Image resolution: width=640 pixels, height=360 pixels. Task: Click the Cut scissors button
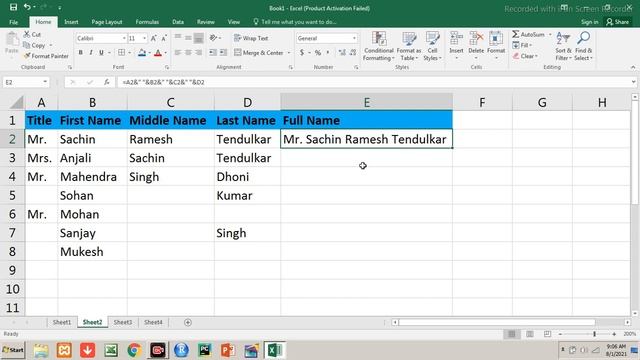[32, 34]
